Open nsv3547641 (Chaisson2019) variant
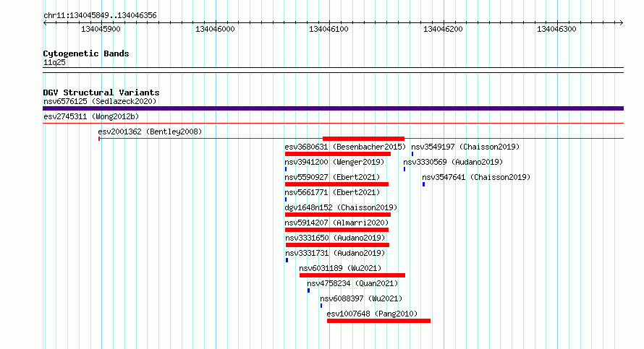Image resolution: width=644 pixels, height=349 pixels. pyautogui.click(x=476, y=177)
